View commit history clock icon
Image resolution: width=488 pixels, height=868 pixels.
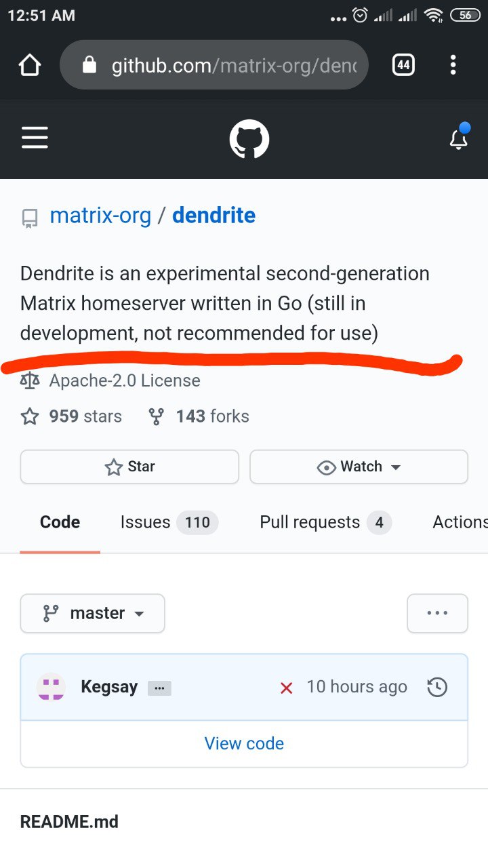point(437,687)
